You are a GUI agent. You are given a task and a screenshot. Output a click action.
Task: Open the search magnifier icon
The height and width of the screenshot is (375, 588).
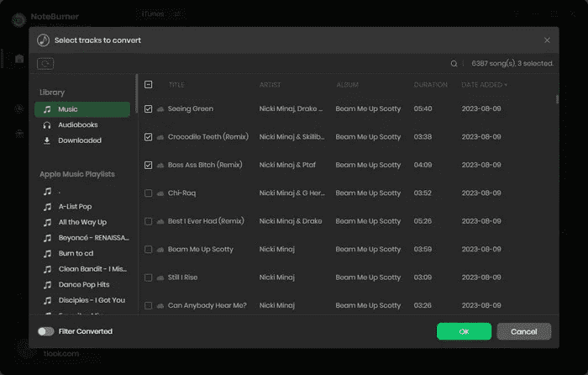(454, 64)
